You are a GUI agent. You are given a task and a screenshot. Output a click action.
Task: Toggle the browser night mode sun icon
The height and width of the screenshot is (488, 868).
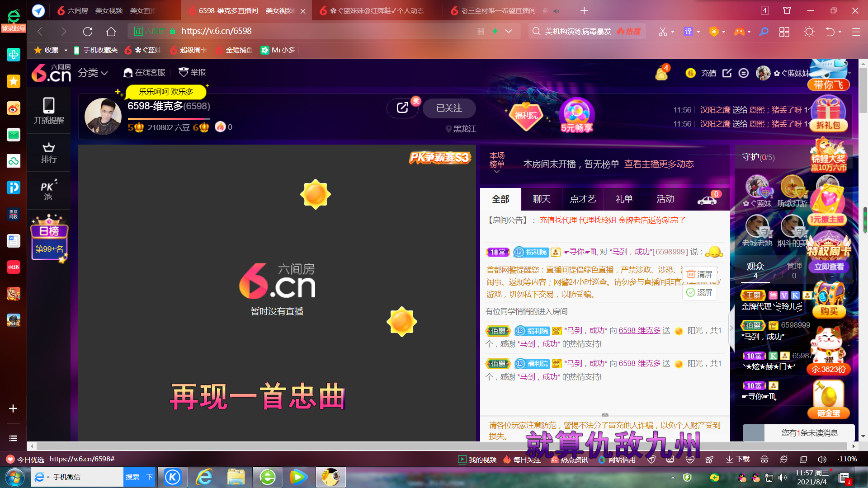pyautogui.click(x=809, y=32)
